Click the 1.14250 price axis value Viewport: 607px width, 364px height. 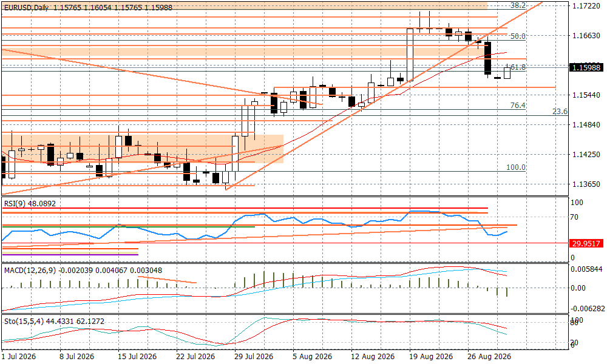pyautogui.click(x=586, y=154)
